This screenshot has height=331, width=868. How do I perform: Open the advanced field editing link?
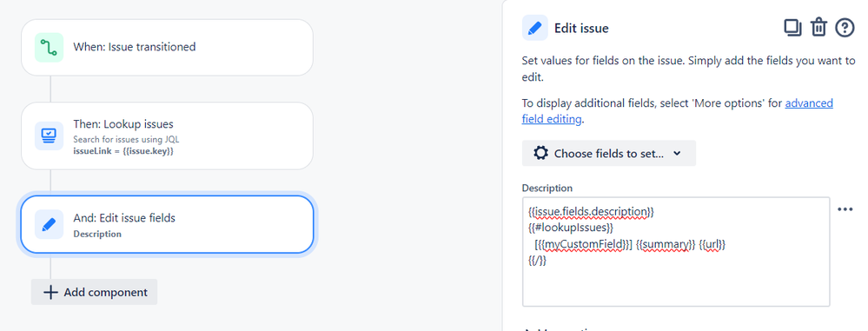(678, 110)
